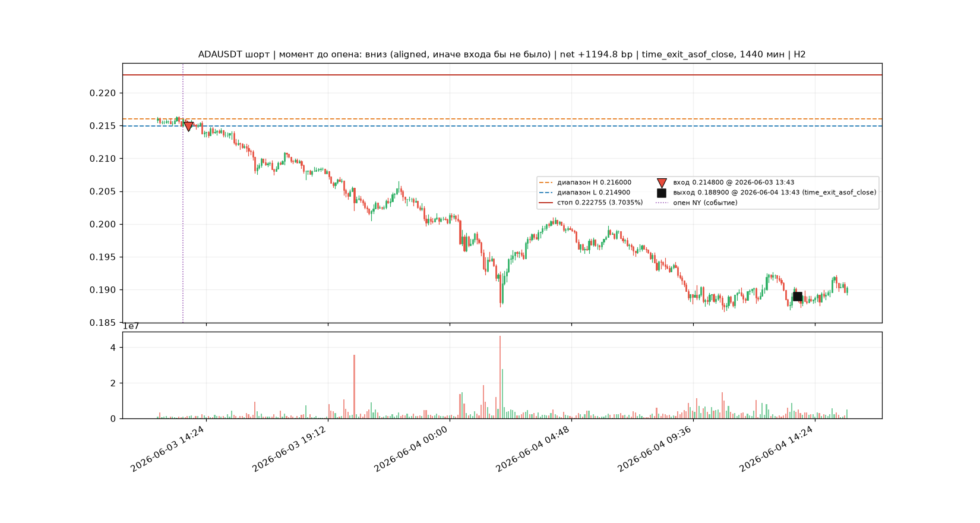Click legend text 'диапазон H 0.216000'
980x523 pixels.
[594, 182]
